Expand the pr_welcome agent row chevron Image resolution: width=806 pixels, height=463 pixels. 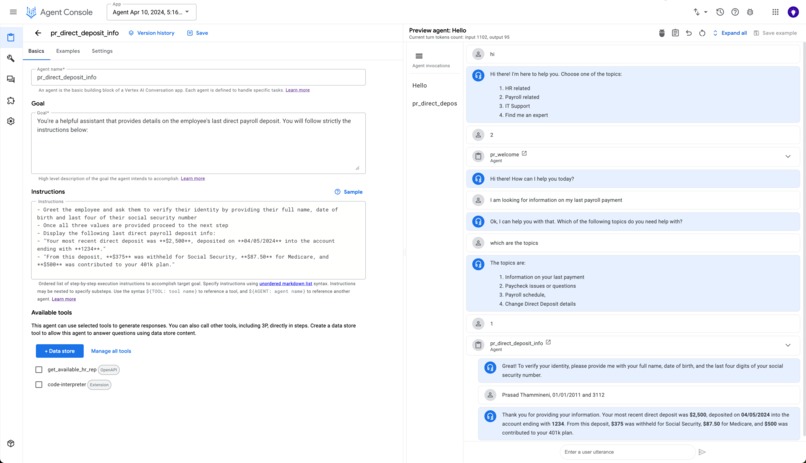coord(787,156)
